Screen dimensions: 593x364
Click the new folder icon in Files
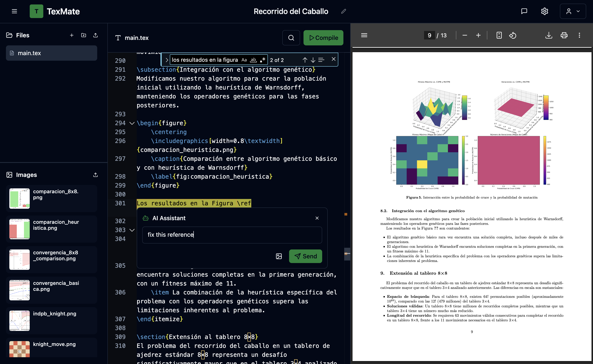pos(84,35)
